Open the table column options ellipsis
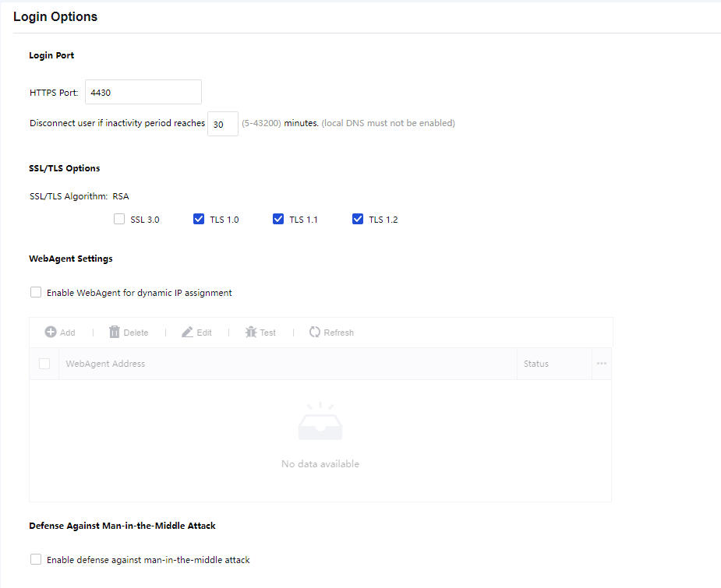 coord(601,364)
